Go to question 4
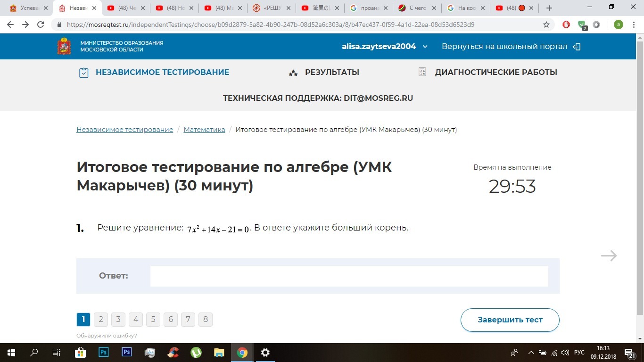644x362 pixels. (x=135, y=320)
